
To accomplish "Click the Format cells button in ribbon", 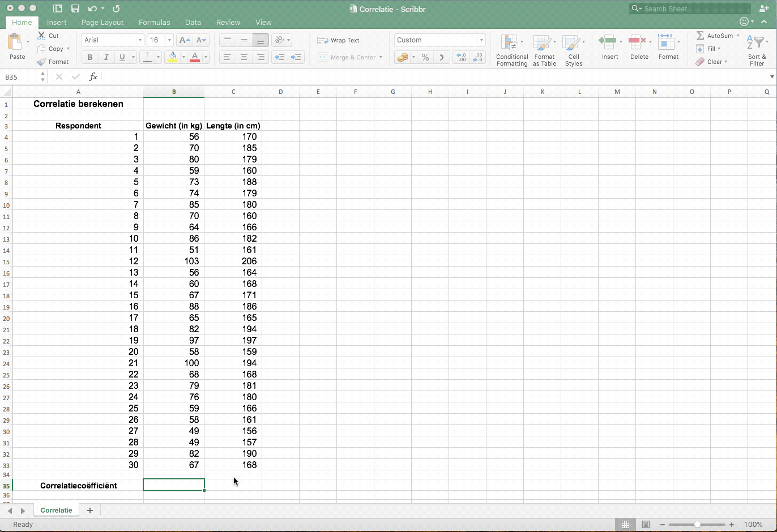I will coord(668,48).
